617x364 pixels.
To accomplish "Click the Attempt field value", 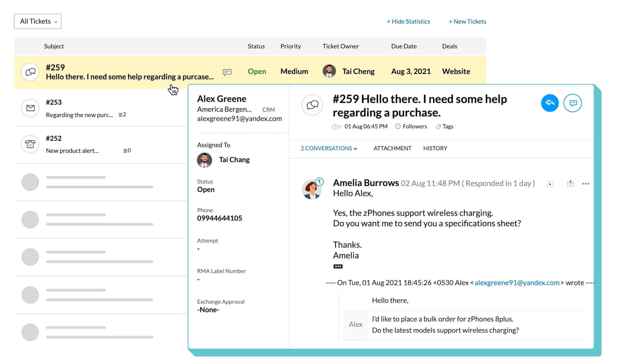I will tap(198, 249).
